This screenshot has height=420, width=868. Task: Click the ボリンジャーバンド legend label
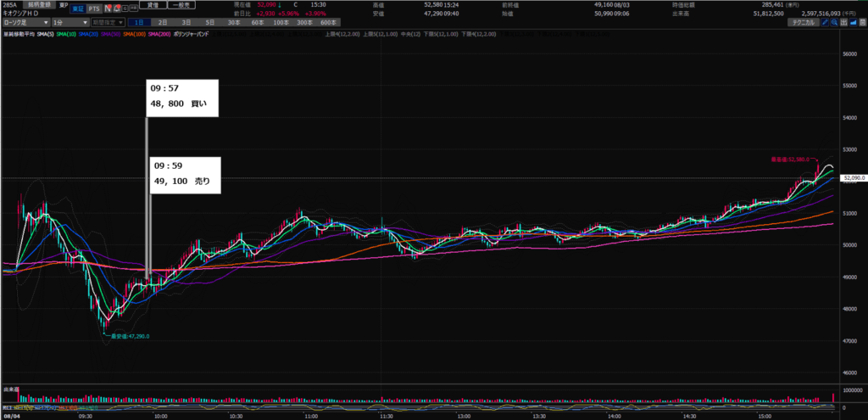[x=191, y=34]
